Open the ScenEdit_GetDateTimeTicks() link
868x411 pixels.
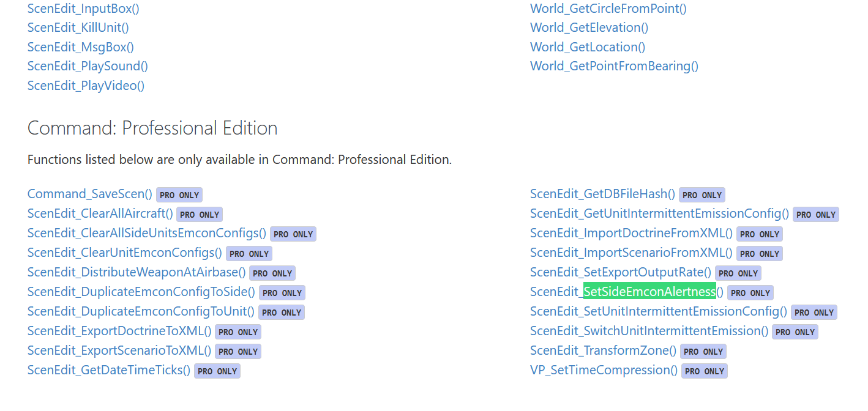(x=109, y=370)
